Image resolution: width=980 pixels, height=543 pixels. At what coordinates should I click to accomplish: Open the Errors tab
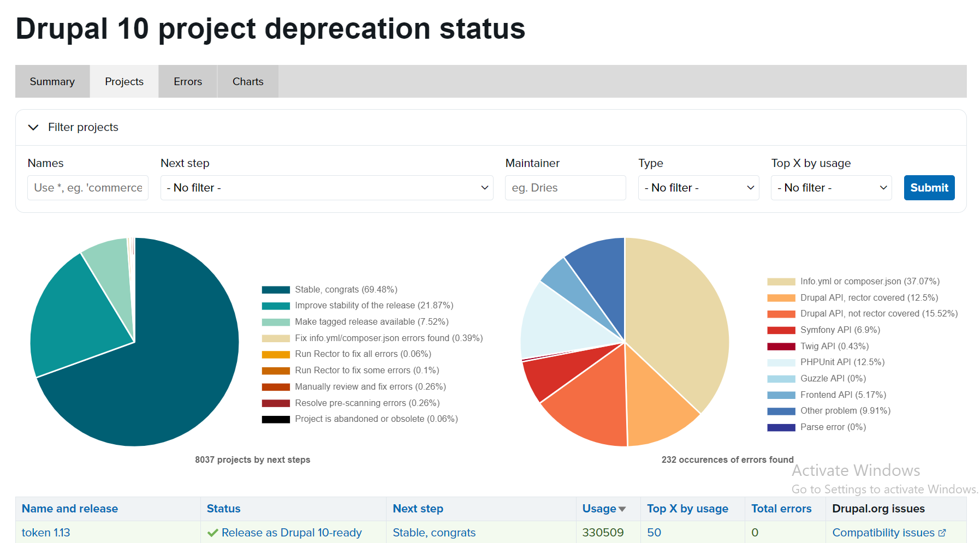coord(188,81)
